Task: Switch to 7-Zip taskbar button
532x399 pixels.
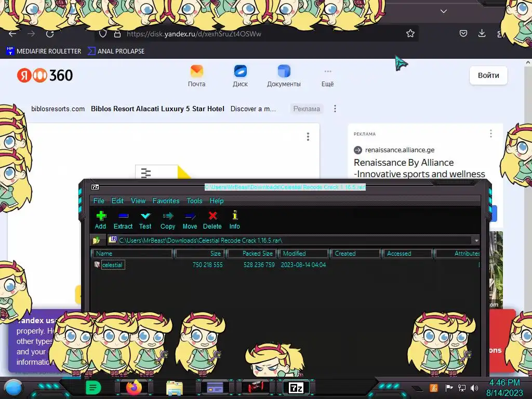Action: click(296, 388)
